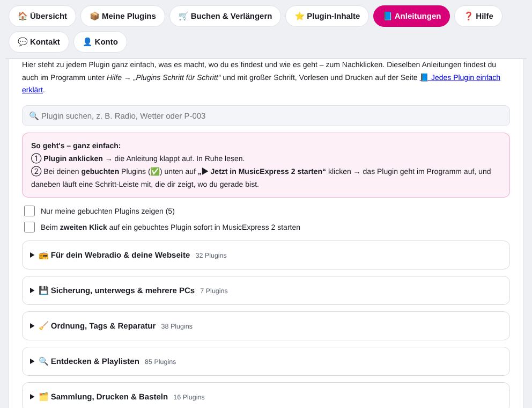The height and width of the screenshot is (408, 532).
Task: Click the speech bubble Kontakt icon
Action: coord(23,42)
